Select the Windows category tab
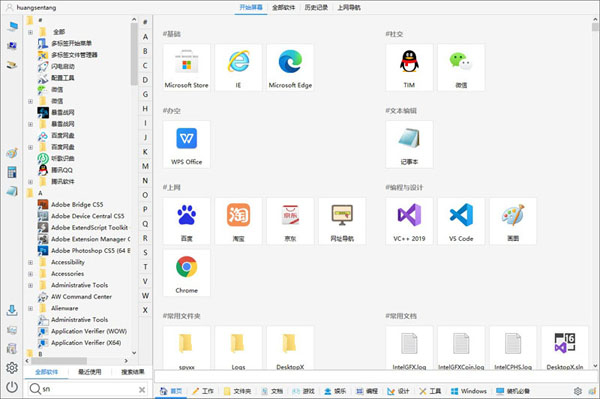Screen dimensions: 600x399 click(x=469, y=391)
